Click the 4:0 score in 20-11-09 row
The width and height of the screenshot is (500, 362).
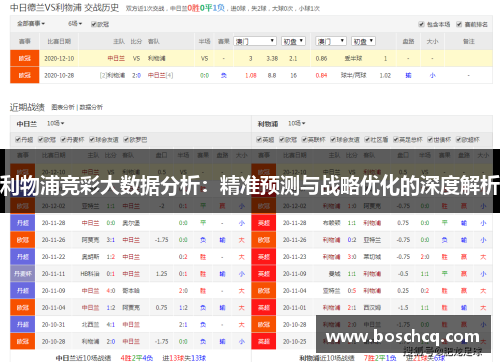point(111,291)
